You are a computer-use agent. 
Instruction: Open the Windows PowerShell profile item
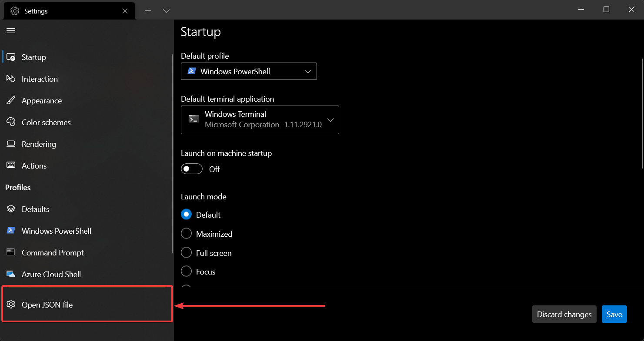[57, 231]
